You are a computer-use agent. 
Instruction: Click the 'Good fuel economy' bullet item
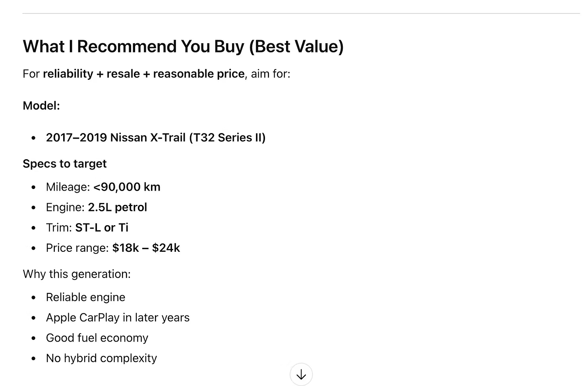[97, 338]
